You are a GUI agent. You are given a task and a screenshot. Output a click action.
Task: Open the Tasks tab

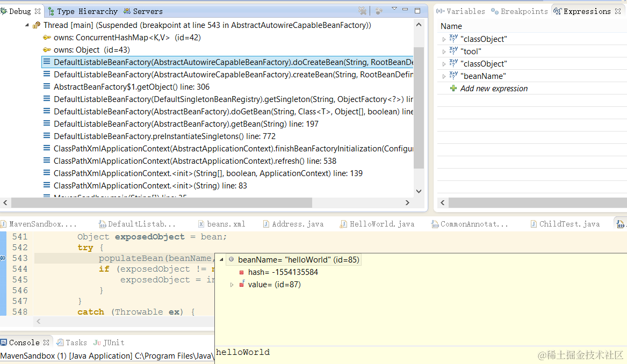coord(71,343)
